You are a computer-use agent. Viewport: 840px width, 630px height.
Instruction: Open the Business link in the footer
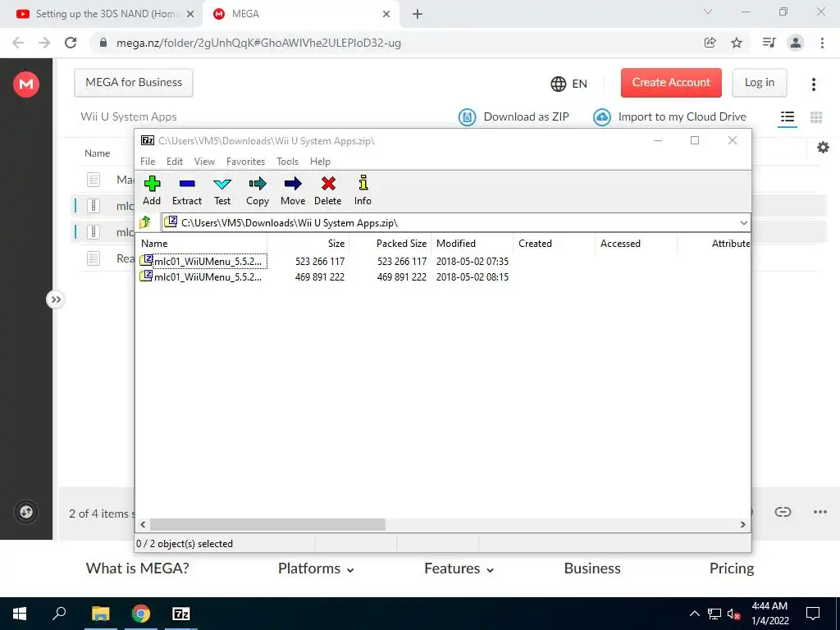point(592,568)
